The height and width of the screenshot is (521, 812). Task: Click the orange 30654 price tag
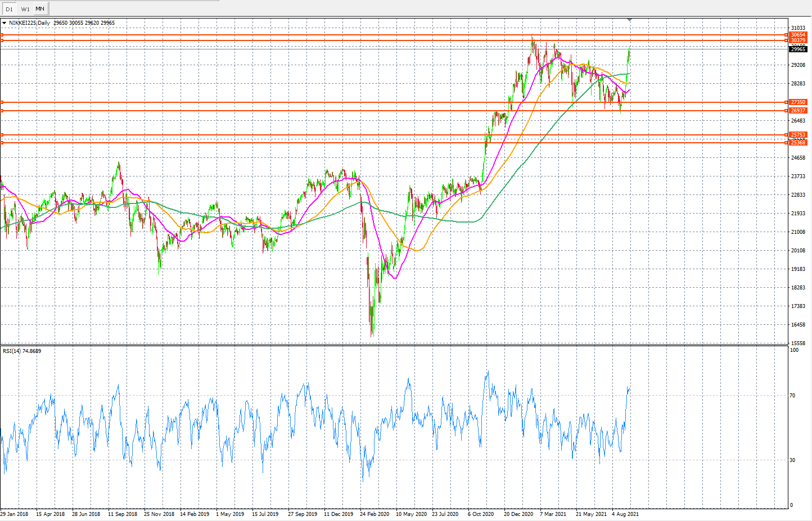point(798,35)
